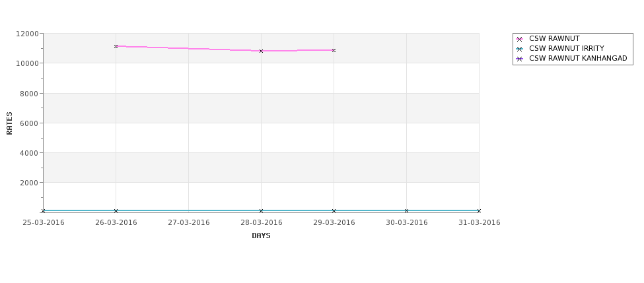Click the CSW RAWNUT data point on 28-03-2016
The image size is (644, 283).
coord(261,51)
